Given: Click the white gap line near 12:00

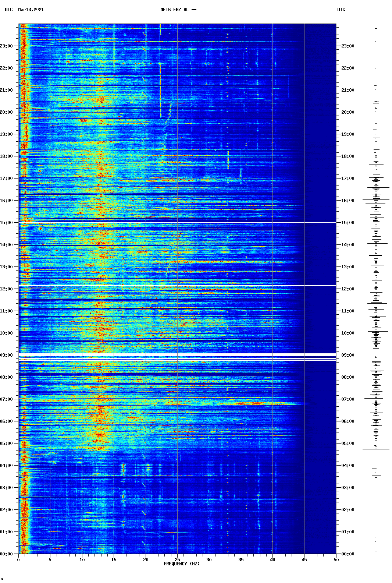Looking at the screenshot, I should 177,286.
